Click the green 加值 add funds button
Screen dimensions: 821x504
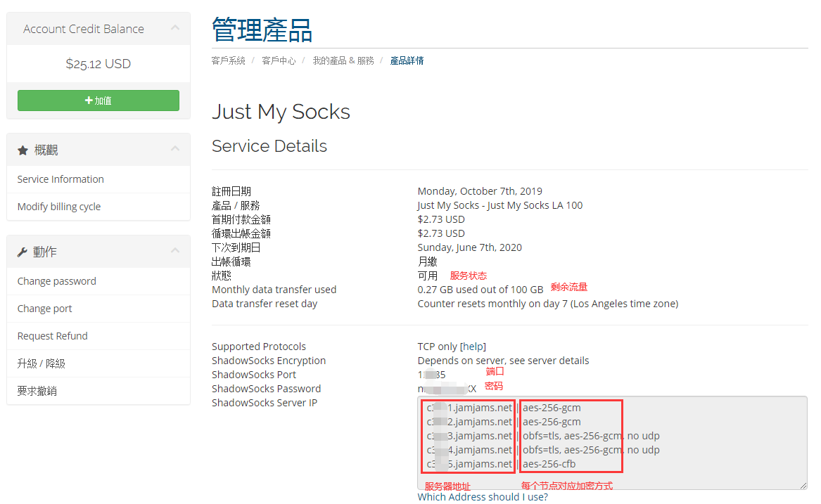98,101
